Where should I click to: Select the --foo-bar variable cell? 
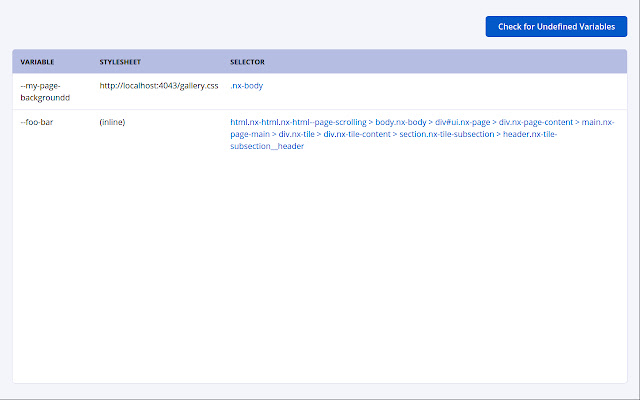point(40,122)
